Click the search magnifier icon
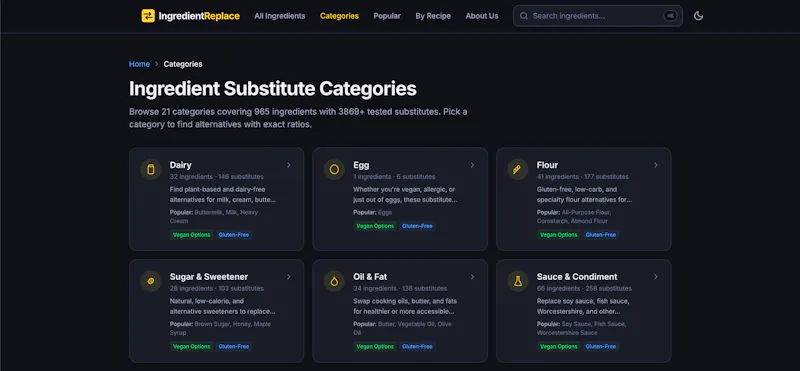The width and height of the screenshot is (800, 371). click(523, 16)
